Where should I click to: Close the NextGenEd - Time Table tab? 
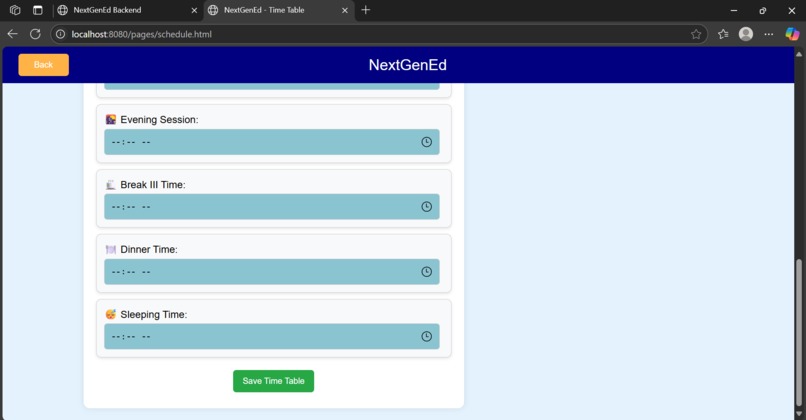click(x=345, y=10)
